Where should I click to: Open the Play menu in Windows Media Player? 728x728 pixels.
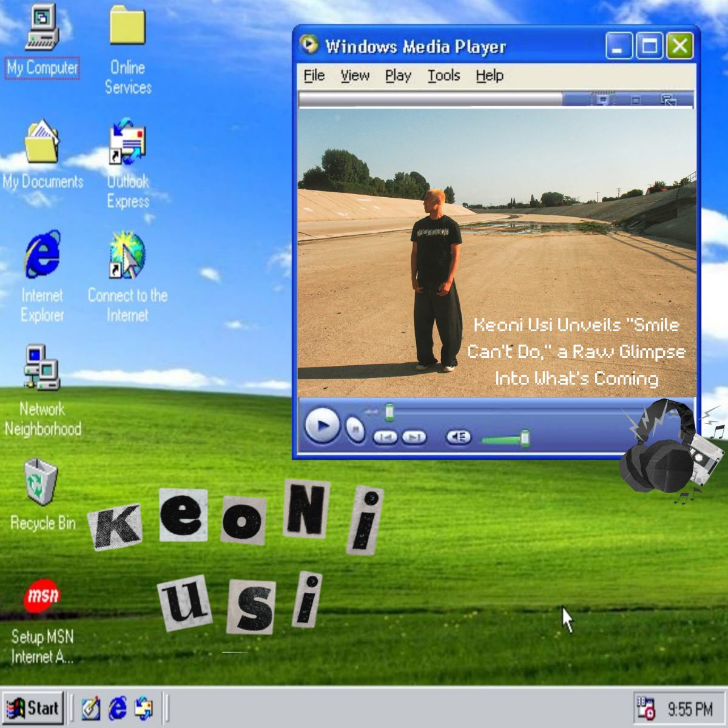click(398, 76)
